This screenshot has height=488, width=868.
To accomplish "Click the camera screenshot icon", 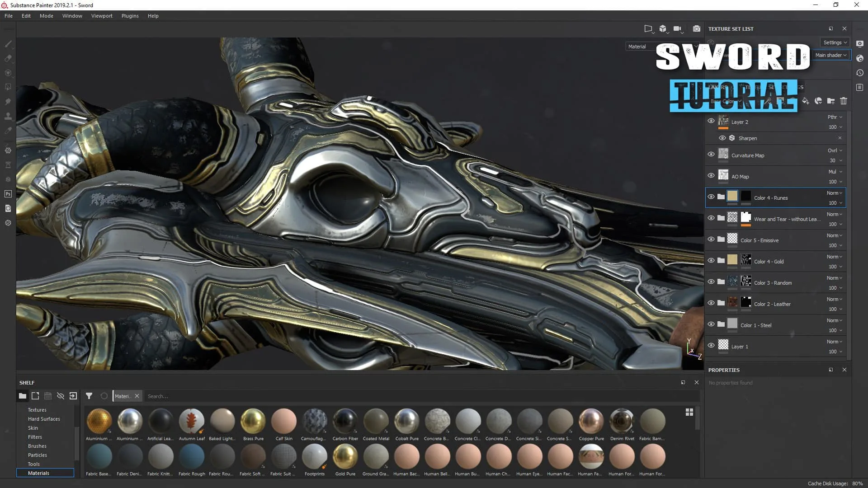I will click(x=697, y=29).
